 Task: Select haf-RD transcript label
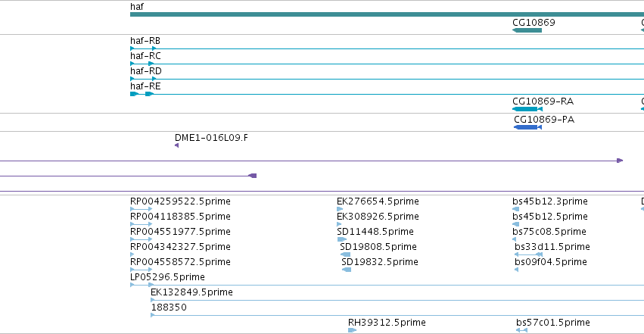coord(146,71)
